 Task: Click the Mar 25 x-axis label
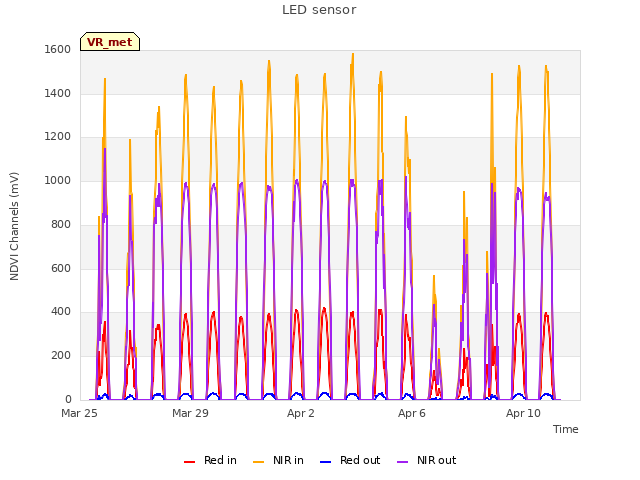pyautogui.click(x=79, y=413)
